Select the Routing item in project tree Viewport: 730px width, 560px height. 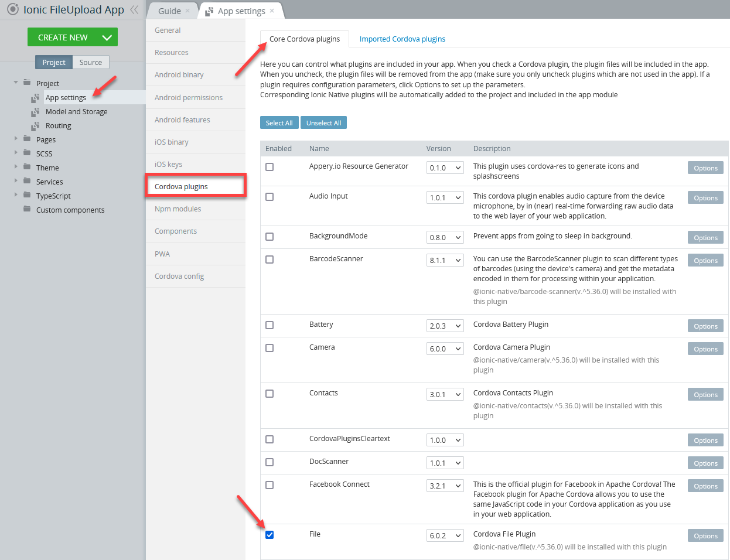tap(59, 126)
